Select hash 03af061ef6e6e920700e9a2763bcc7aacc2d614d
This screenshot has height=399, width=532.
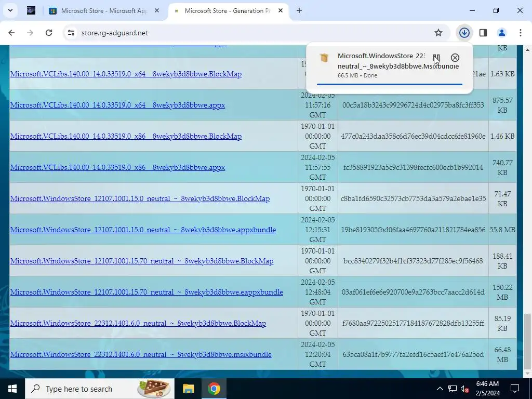pos(413,292)
